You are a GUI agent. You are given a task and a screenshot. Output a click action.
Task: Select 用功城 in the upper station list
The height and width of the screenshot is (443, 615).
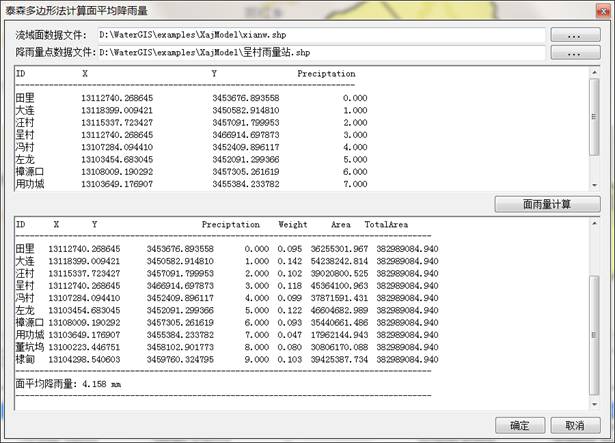click(x=30, y=184)
